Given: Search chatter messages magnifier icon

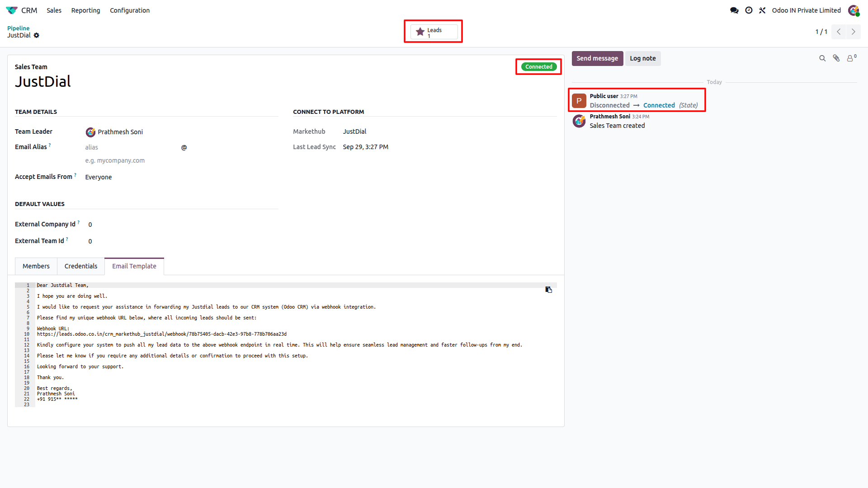Looking at the screenshot, I should coord(822,58).
